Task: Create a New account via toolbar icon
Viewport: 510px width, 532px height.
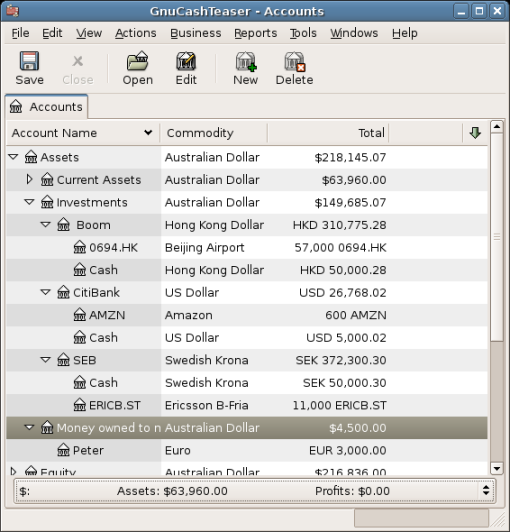Action: [246, 61]
